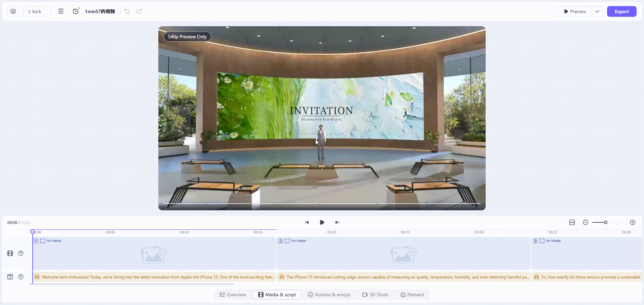Viewport: 644px width, 305px height.
Task: Click the undo arrow
Action: click(x=127, y=11)
